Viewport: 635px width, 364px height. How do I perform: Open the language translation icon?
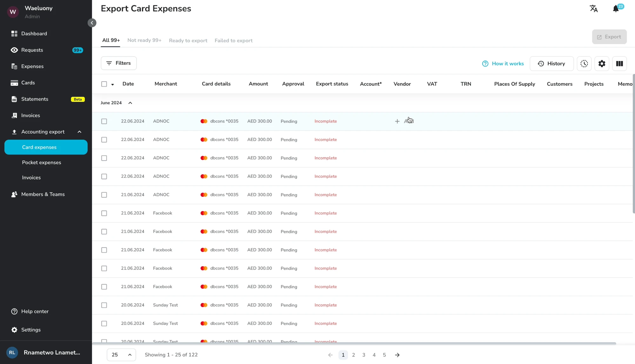click(x=593, y=9)
